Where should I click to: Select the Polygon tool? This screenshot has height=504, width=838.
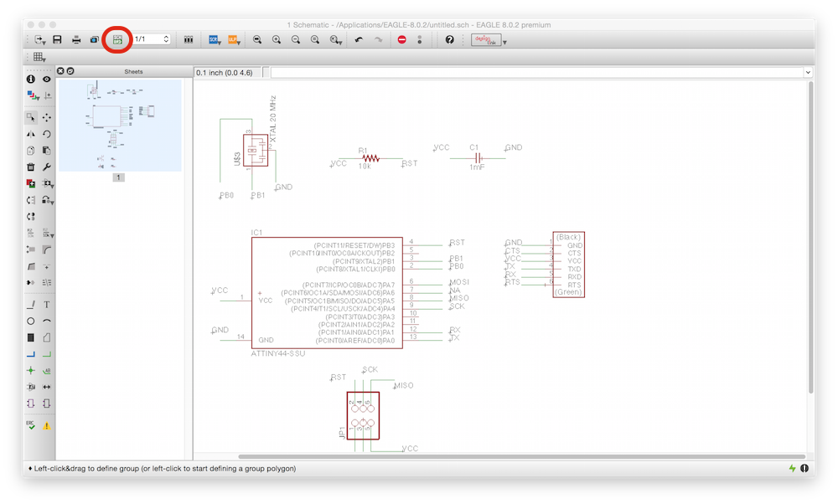pyautogui.click(x=47, y=337)
